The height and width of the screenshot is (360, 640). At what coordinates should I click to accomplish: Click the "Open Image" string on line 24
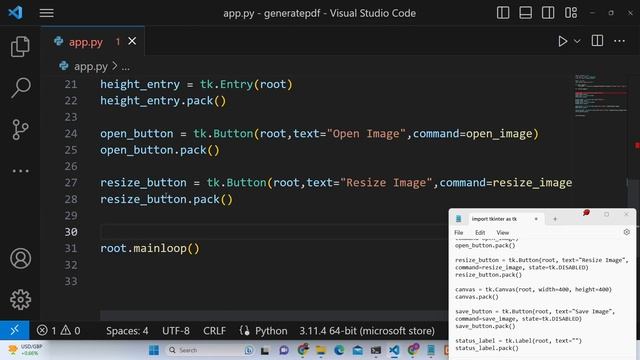pyautogui.click(x=366, y=133)
